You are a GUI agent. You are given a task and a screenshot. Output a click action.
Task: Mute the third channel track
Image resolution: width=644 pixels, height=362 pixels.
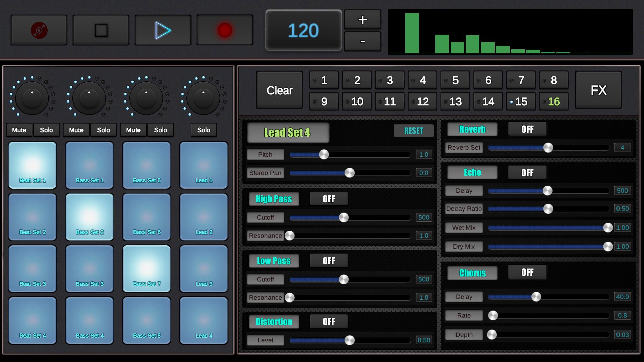pos(133,130)
